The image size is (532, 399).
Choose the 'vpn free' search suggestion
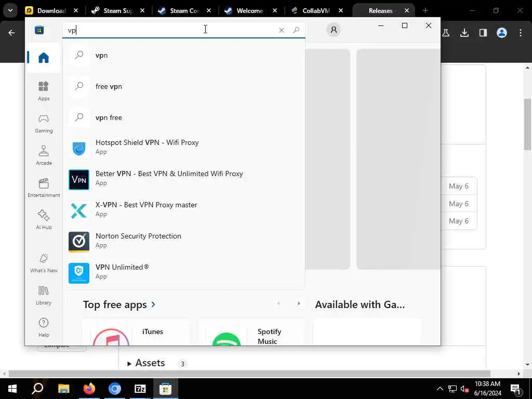[184, 118]
